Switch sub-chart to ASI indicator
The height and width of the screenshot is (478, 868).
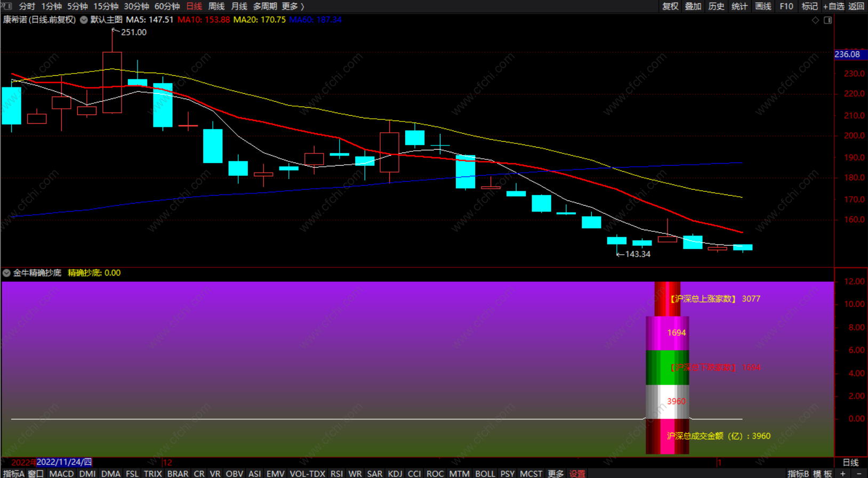pyautogui.click(x=255, y=473)
